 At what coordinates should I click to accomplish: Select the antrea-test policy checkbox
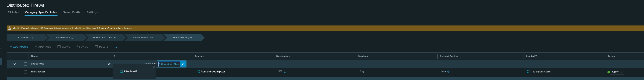click(x=25, y=64)
